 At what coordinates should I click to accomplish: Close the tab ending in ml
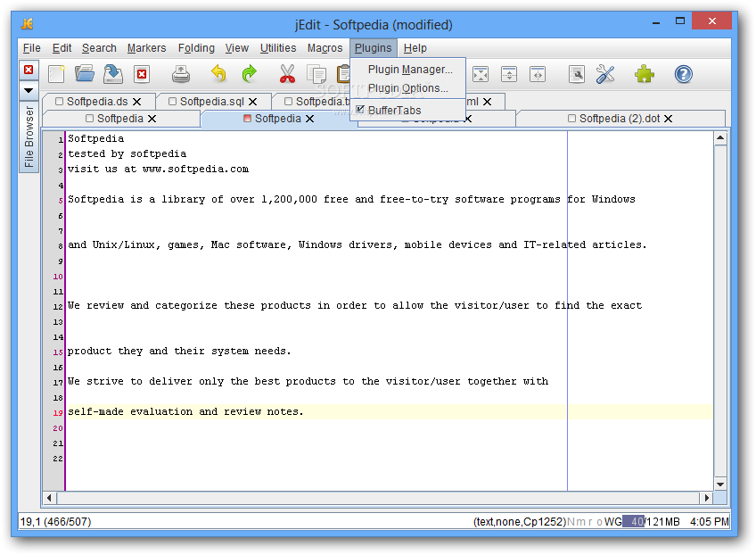tap(487, 102)
